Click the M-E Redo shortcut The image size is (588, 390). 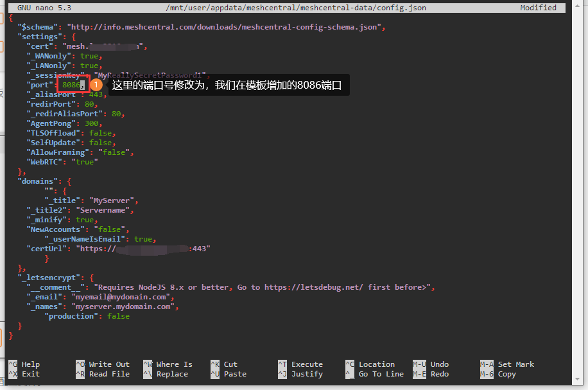tap(431, 374)
